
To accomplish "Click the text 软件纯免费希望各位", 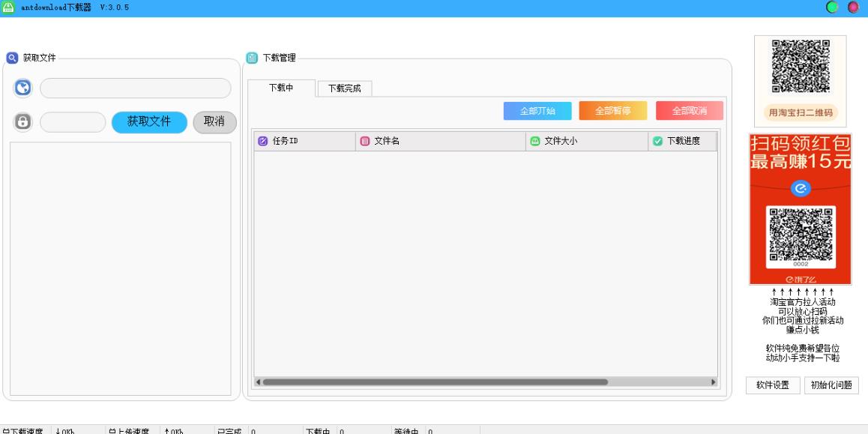I will click(803, 349).
